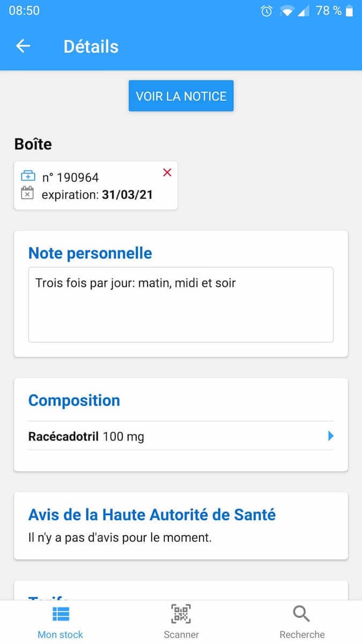
Task: Open details via the blue right-pointing arrow
Action: coord(330,436)
